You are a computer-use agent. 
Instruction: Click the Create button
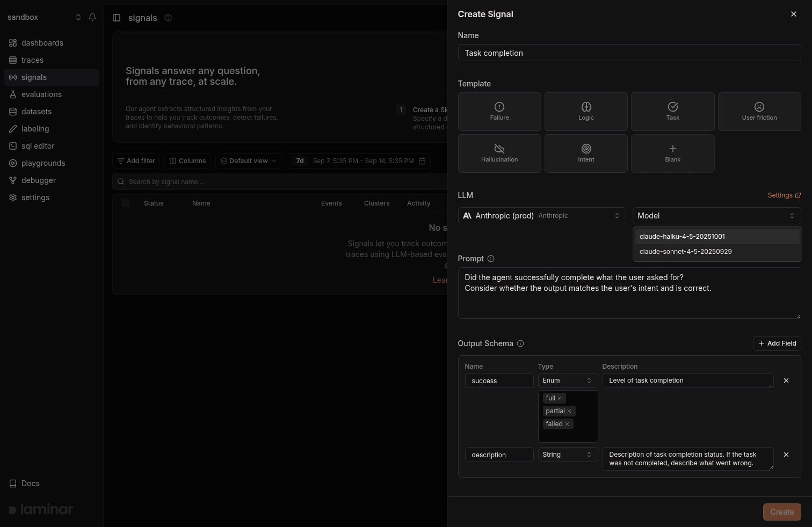pos(782,512)
